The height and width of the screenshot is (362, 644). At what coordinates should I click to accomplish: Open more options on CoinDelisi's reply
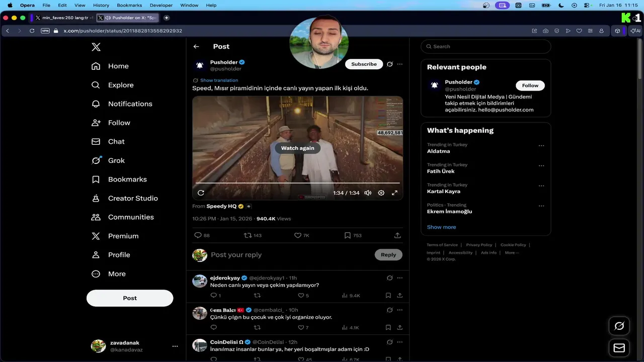[x=400, y=342]
